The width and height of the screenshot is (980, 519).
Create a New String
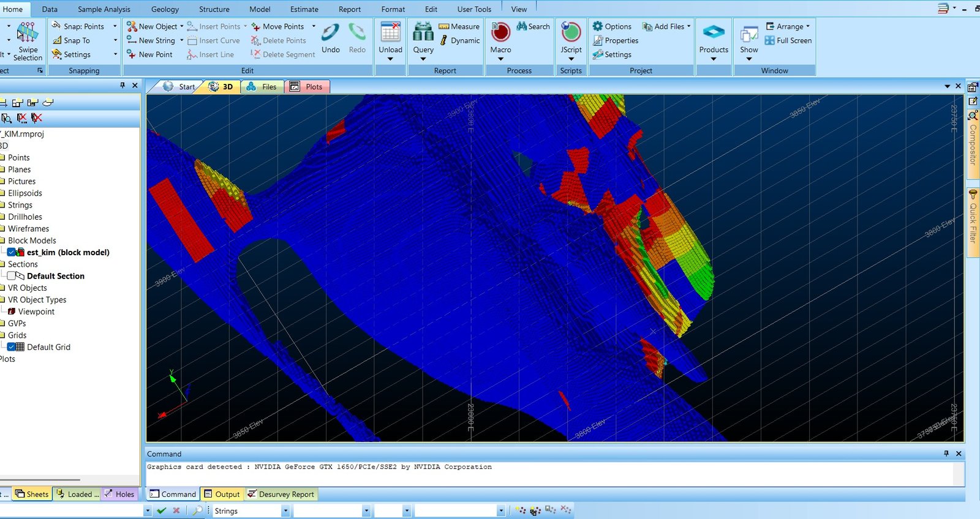pos(151,40)
